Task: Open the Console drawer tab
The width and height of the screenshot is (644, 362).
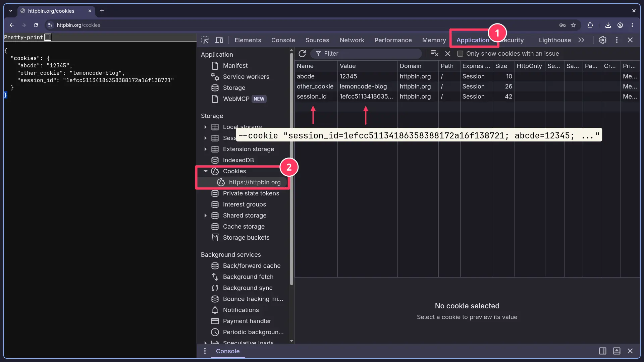Action: [228, 351]
